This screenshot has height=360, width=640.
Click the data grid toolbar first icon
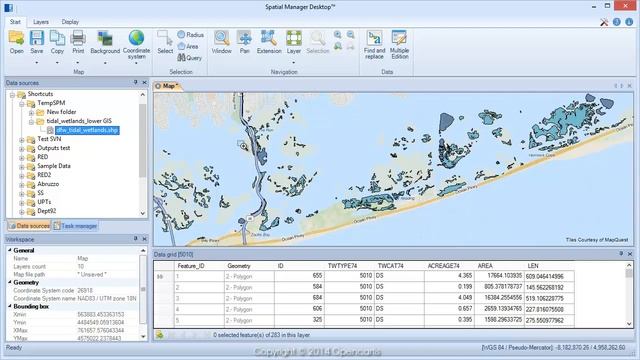(160, 335)
